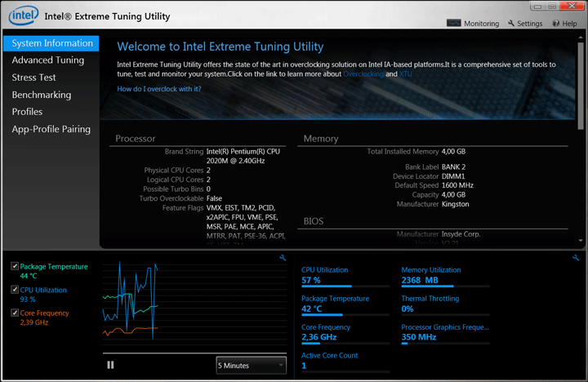Click Memory Utilization 2368 MB value
Image resolution: width=588 pixels, height=382 pixels.
(420, 280)
